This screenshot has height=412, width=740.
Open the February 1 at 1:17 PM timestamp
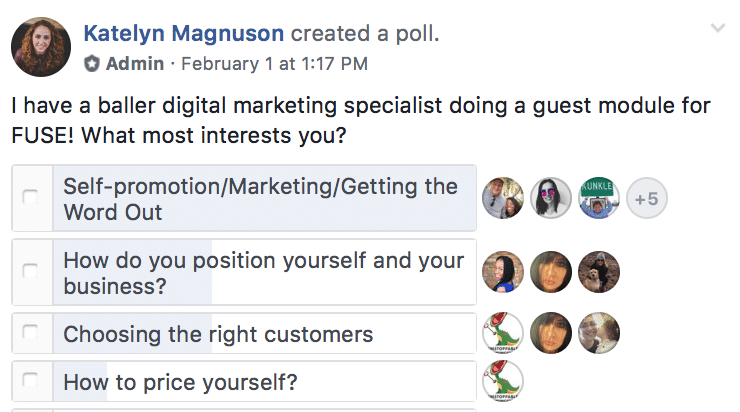(x=272, y=64)
